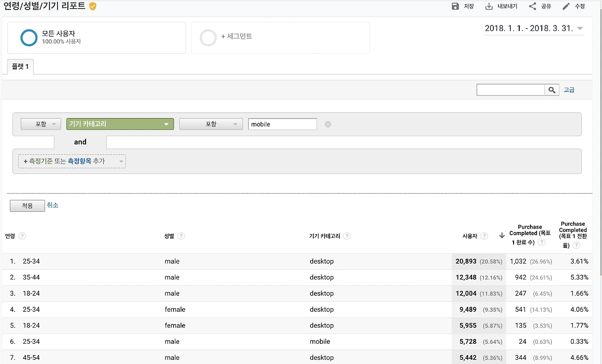
Task: Click the 5,442 users cell
Action: (x=479, y=357)
